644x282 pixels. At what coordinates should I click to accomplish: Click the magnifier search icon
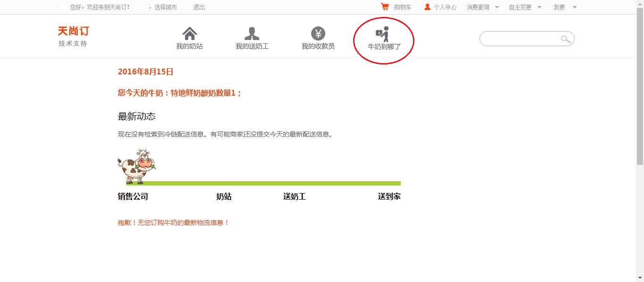pyautogui.click(x=566, y=39)
